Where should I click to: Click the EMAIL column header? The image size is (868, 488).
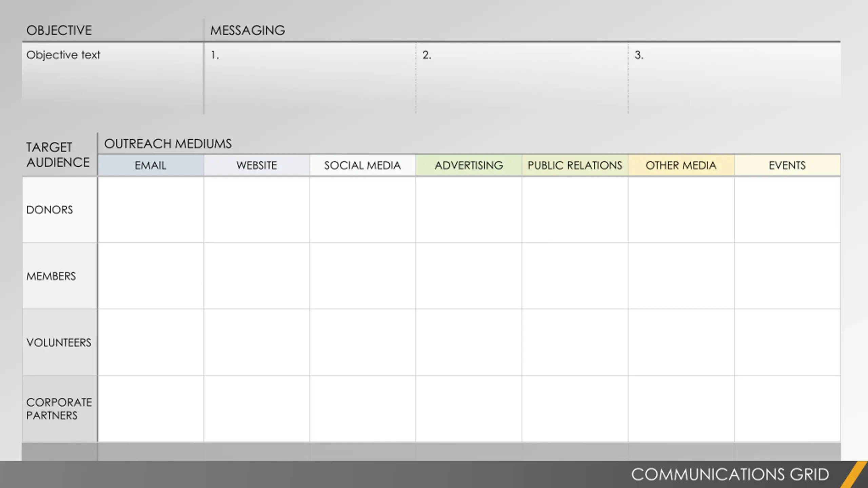[x=151, y=165]
